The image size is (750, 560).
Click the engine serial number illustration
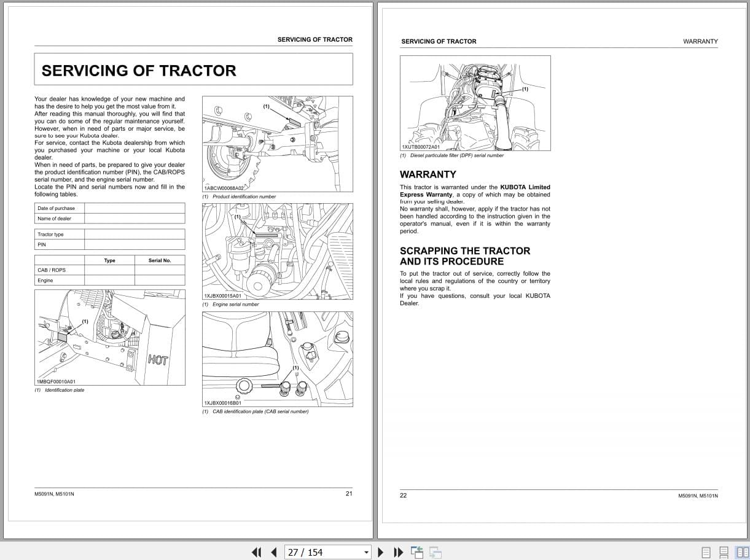click(x=278, y=251)
